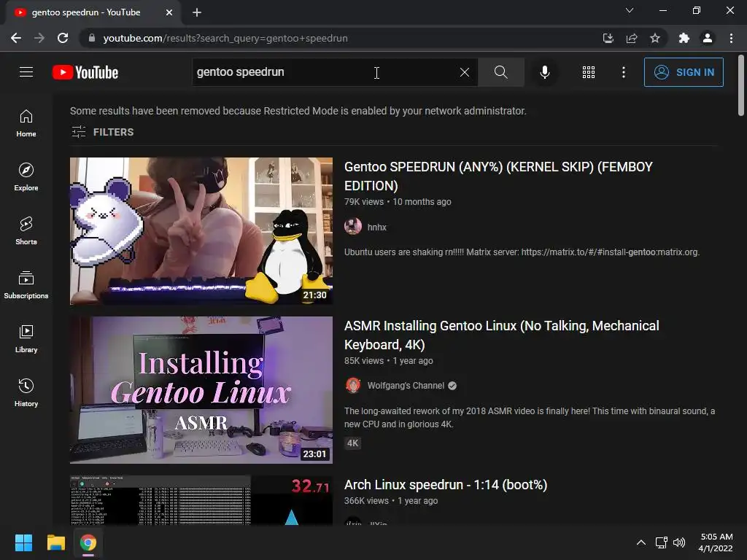This screenshot has width=747, height=560.
Task: Click the share page icon in address bar
Action: click(632, 38)
